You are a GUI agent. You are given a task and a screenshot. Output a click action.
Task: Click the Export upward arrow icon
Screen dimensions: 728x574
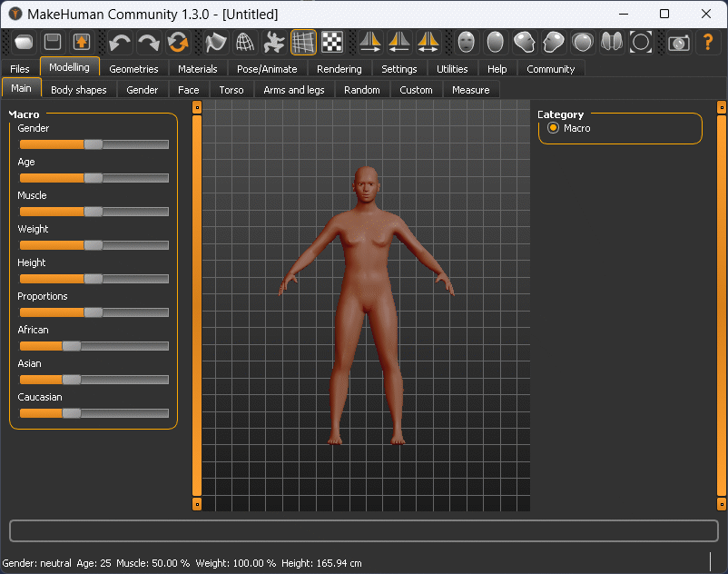(82, 43)
